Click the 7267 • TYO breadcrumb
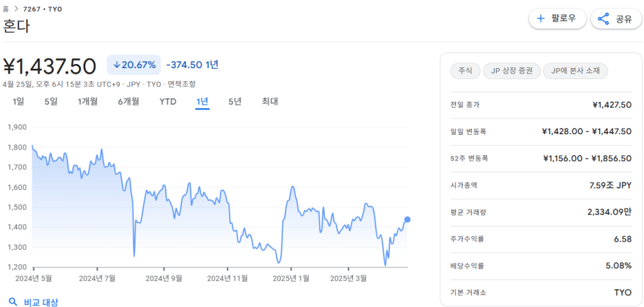644x307 pixels. (43, 9)
